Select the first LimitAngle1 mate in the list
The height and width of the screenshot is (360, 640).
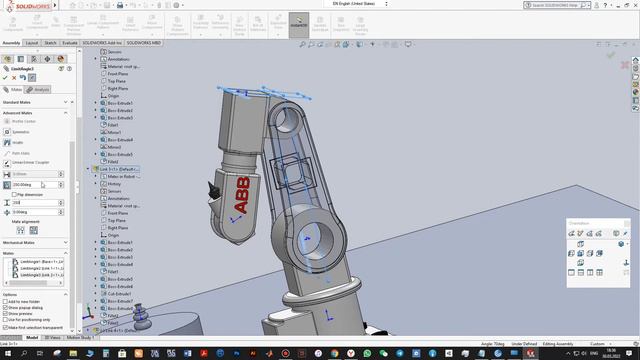tap(38, 262)
